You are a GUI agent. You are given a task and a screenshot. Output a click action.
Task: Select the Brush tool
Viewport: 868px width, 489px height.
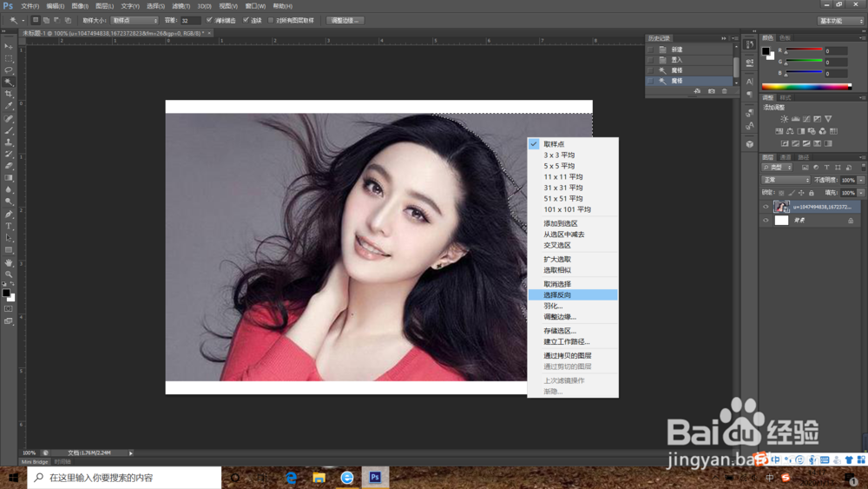point(9,130)
